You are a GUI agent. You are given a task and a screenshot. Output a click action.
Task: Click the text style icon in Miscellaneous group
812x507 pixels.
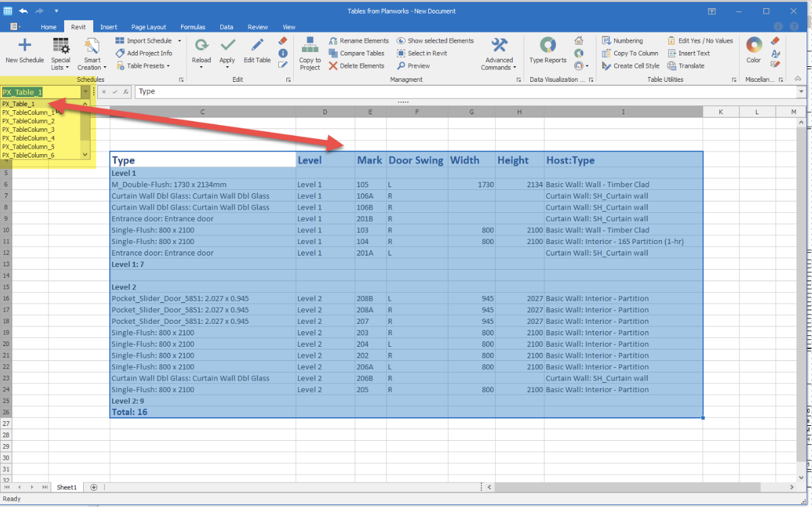pyautogui.click(x=776, y=53)
